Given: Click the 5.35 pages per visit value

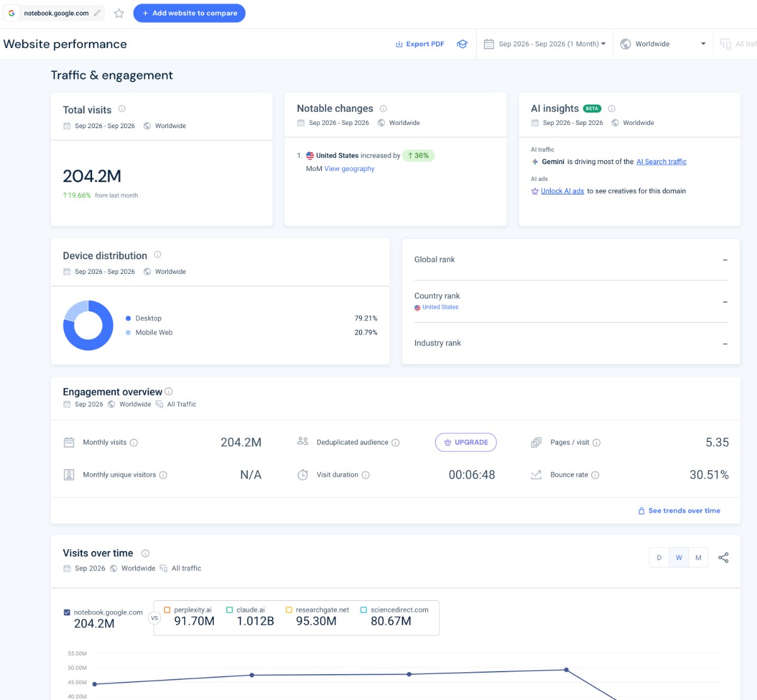Looking at the screenshot, I should 717,442.
